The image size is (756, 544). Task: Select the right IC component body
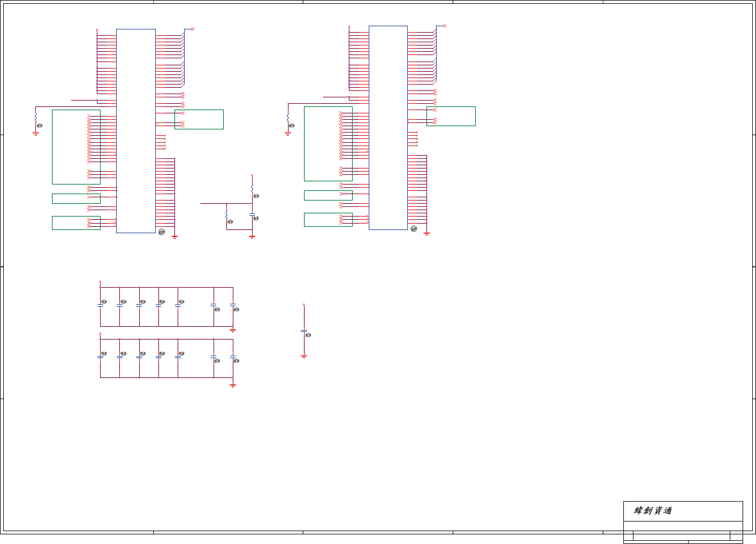pos(388,128)
